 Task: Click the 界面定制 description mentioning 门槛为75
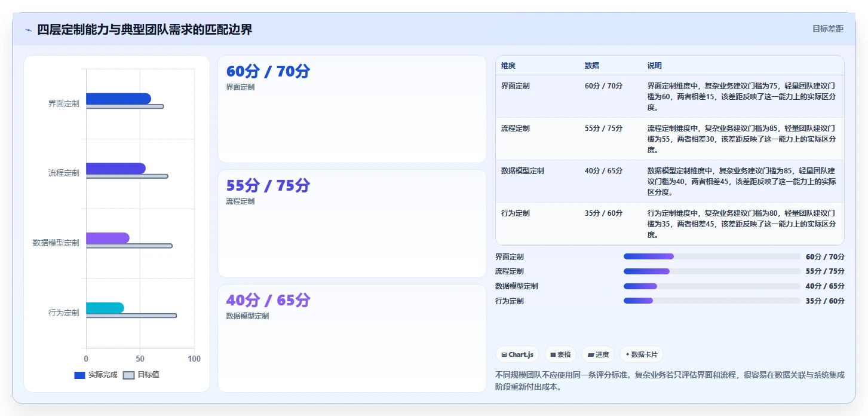[x=741, y=97]
